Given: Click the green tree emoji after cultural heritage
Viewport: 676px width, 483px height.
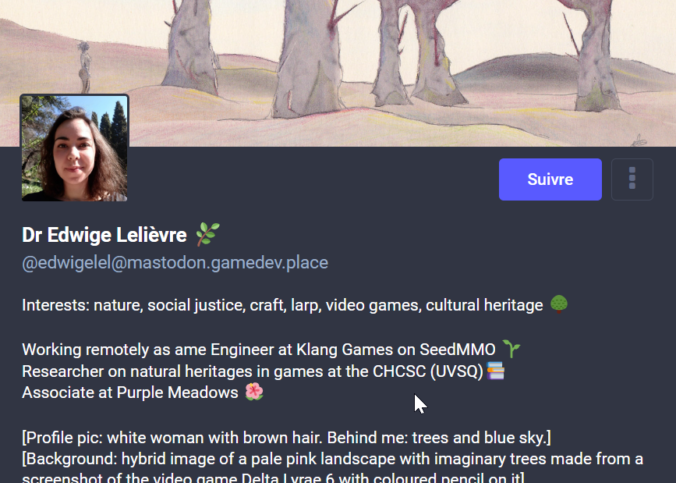Looking at the screenshot, I should click(x=559, y=304).
